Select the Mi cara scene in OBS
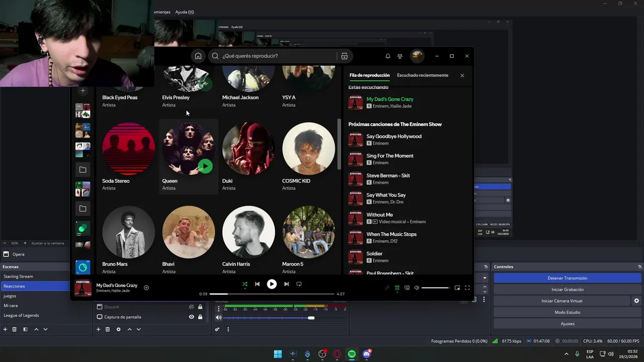 click(x=35, y=306)
